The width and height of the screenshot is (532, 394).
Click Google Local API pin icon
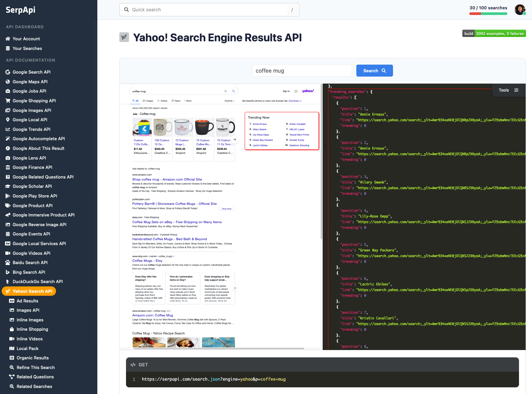[x=8, y=120]
